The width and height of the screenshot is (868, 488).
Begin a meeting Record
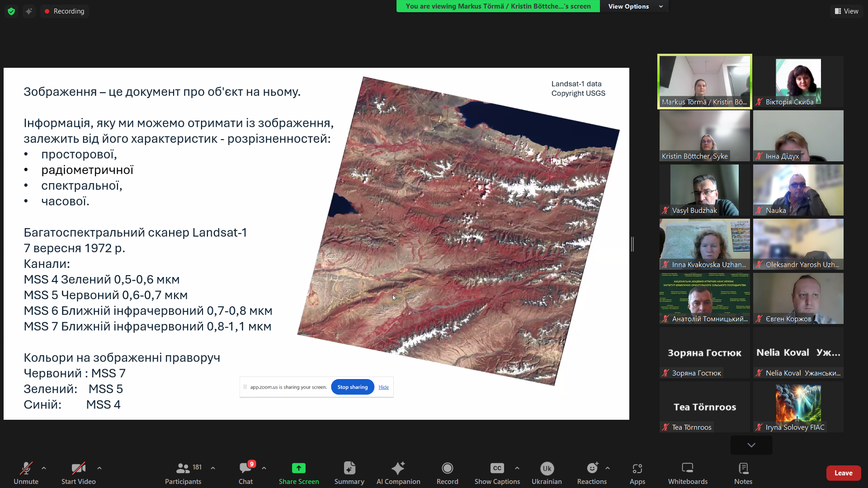pos(447,473)
